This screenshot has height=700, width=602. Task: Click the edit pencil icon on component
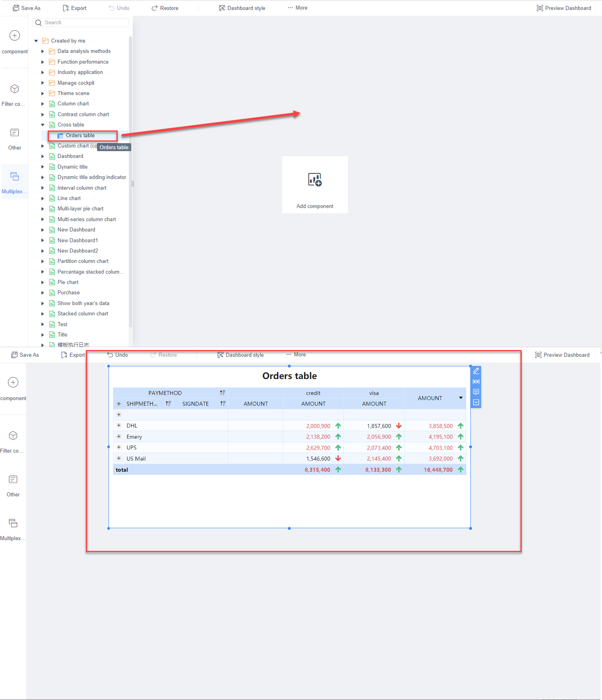click(x=476, y=371)
